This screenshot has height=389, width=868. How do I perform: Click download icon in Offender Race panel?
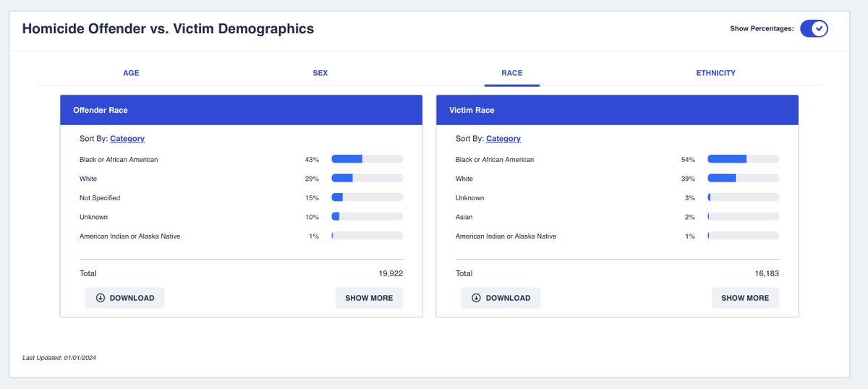100,298
